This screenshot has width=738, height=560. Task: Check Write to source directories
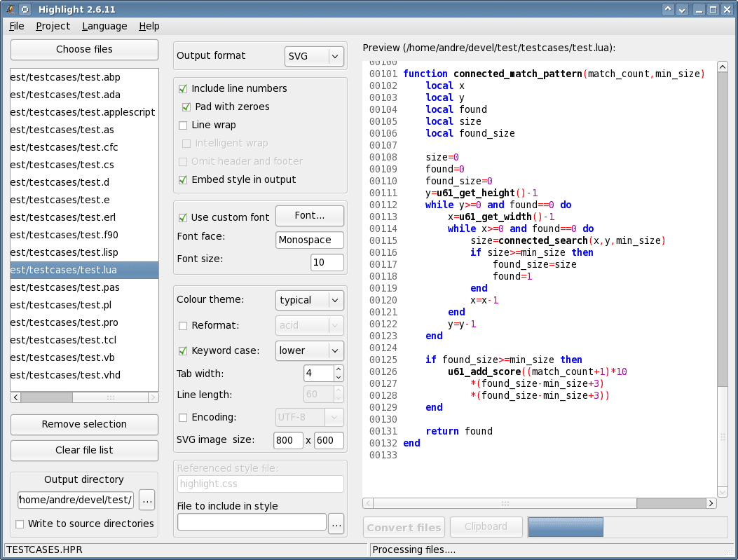point(20,524)
